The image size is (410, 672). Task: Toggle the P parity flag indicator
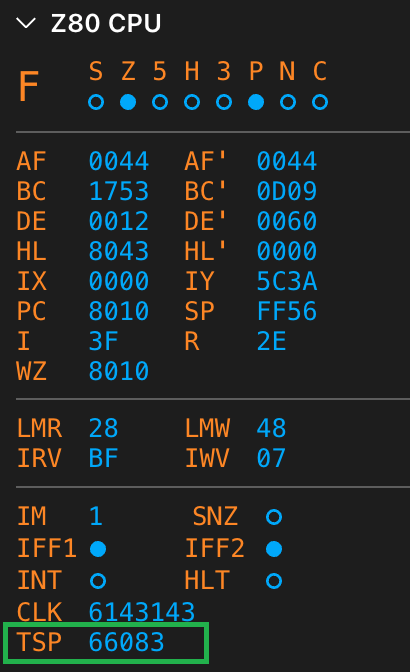[256, 102]
